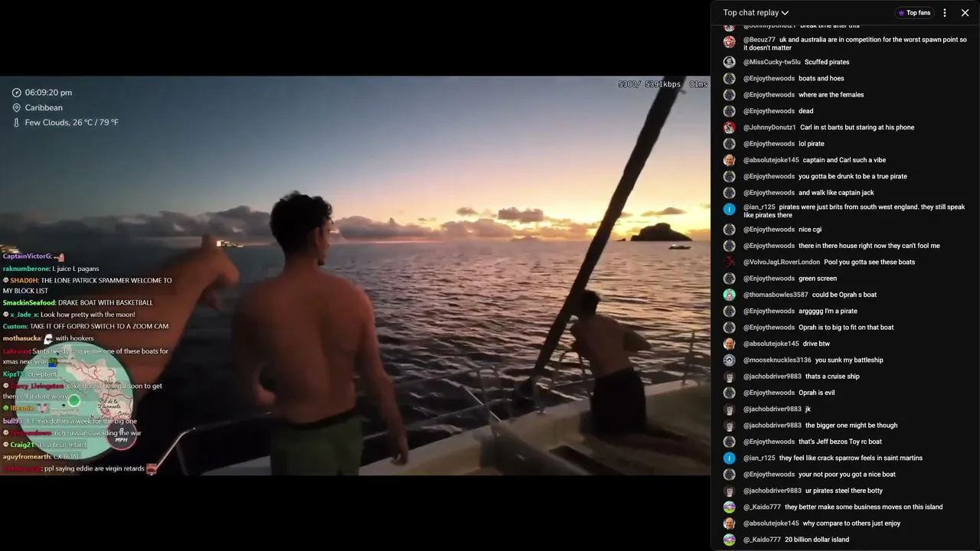Image resolution: width=980 pixels, height=551 pixels.
Task: Click avatar beside 'ur pirates steel there botty'
Action: tap(730, 491)
